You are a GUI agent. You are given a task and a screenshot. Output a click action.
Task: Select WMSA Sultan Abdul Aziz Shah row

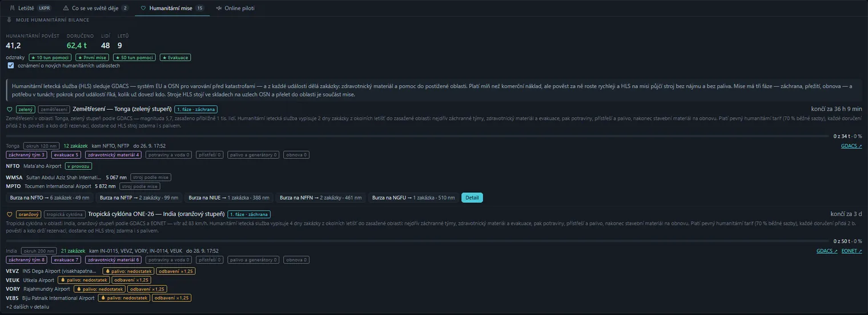click(89, 177)
